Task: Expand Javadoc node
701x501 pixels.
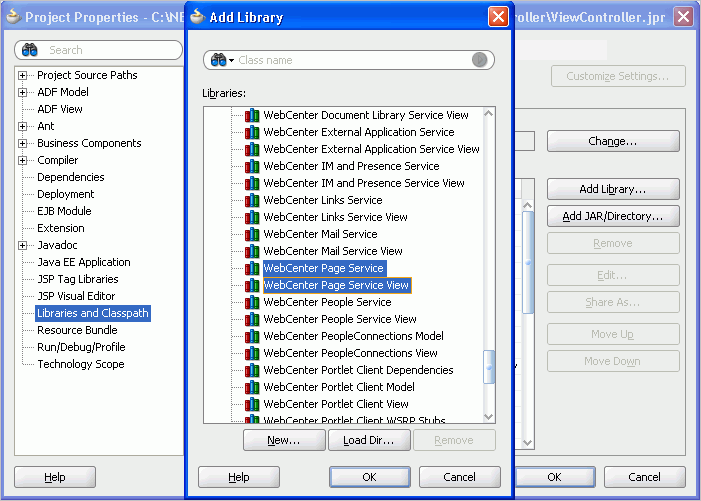Action: tap(22, 245)
